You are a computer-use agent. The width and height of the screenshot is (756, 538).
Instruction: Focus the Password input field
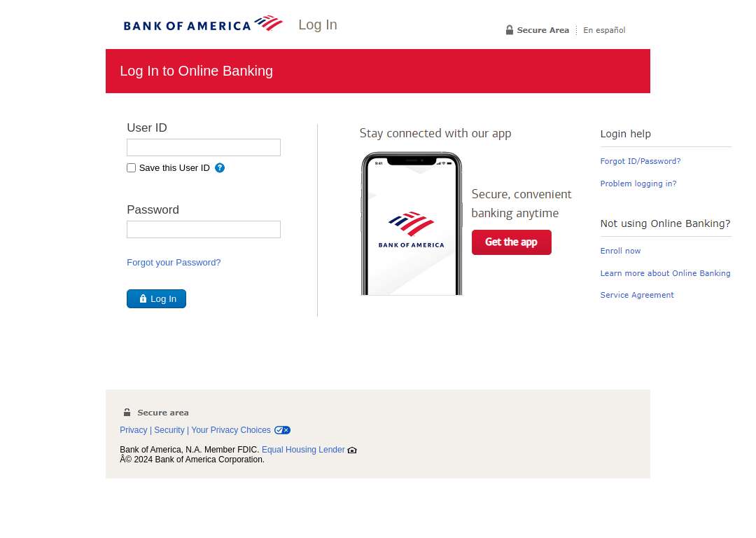(x=204, y=230)
